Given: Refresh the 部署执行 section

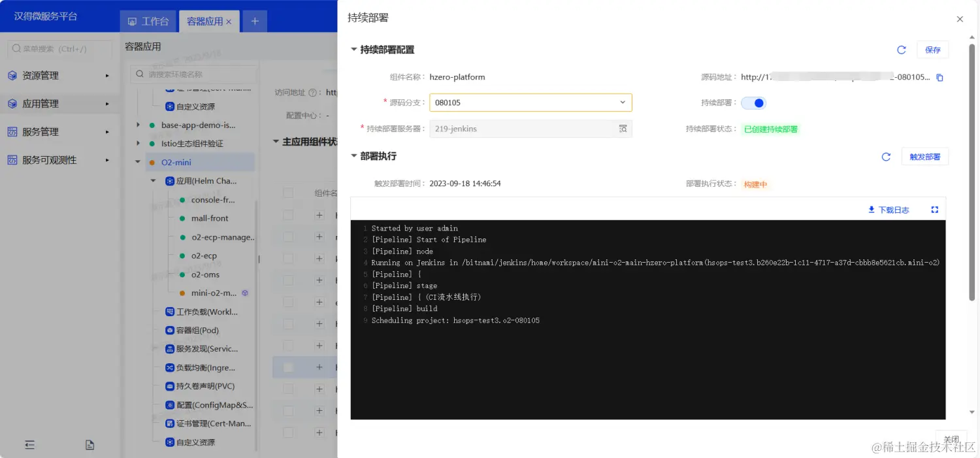Looking at the screenshot, I should click(x=886, y=157).
